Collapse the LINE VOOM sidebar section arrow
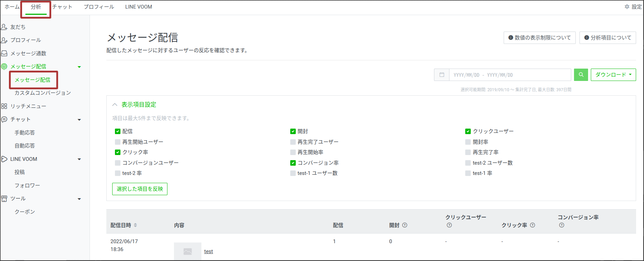The image size is (644, 261). pos(79,159)
